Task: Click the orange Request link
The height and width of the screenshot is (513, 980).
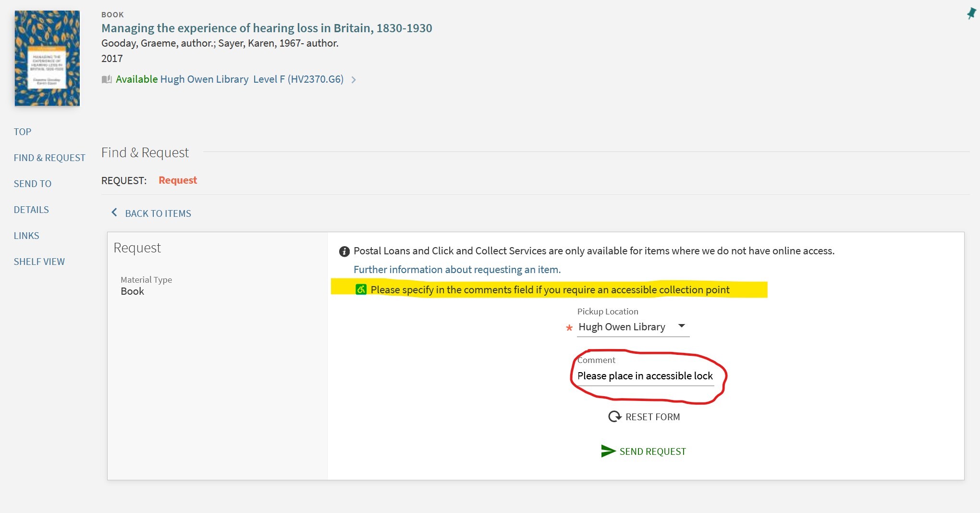Action: coord(178,180)
